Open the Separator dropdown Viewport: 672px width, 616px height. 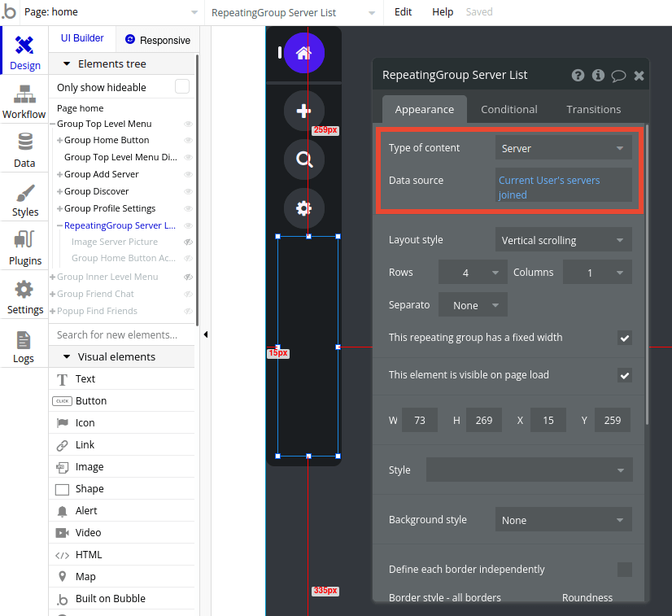[473, 304]
